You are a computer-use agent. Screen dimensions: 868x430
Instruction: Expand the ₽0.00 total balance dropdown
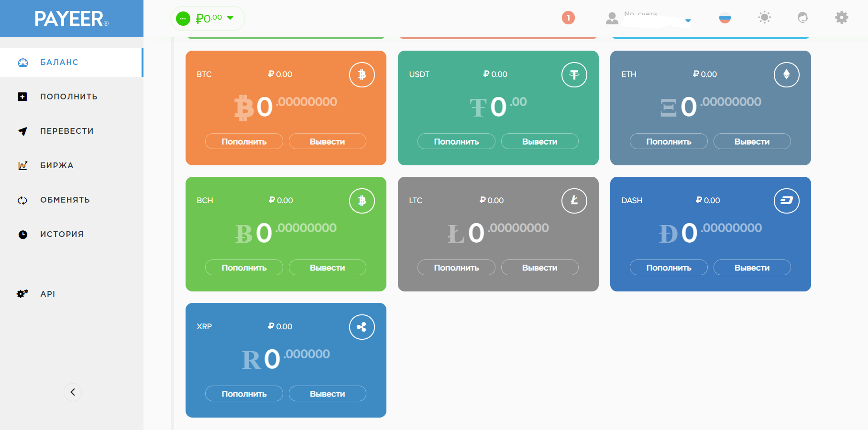(208, 18)
